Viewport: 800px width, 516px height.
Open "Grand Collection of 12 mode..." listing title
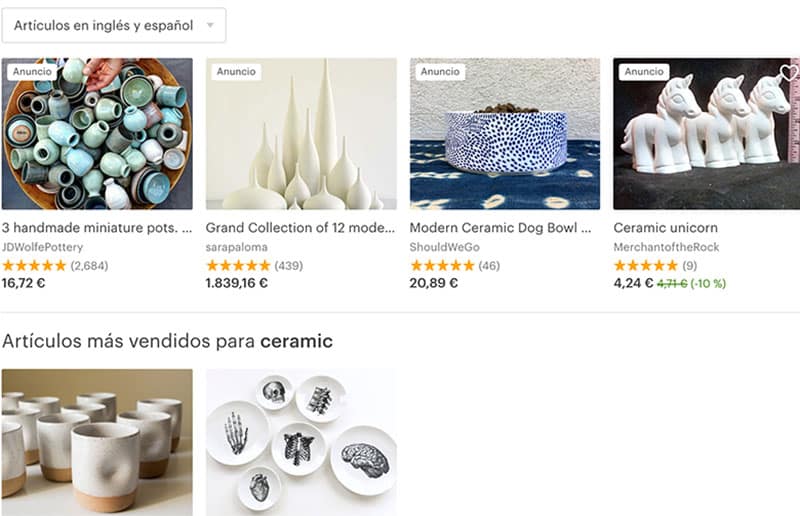coord(301,228)
